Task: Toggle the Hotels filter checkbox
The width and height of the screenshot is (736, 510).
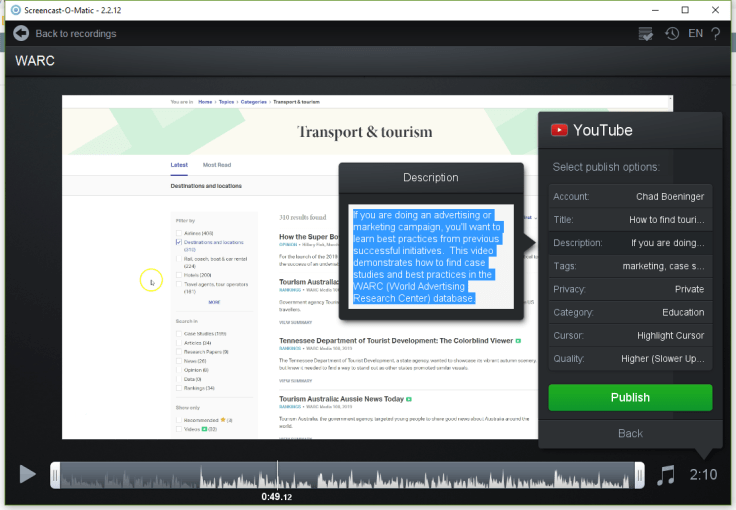Action: (179, 275)
